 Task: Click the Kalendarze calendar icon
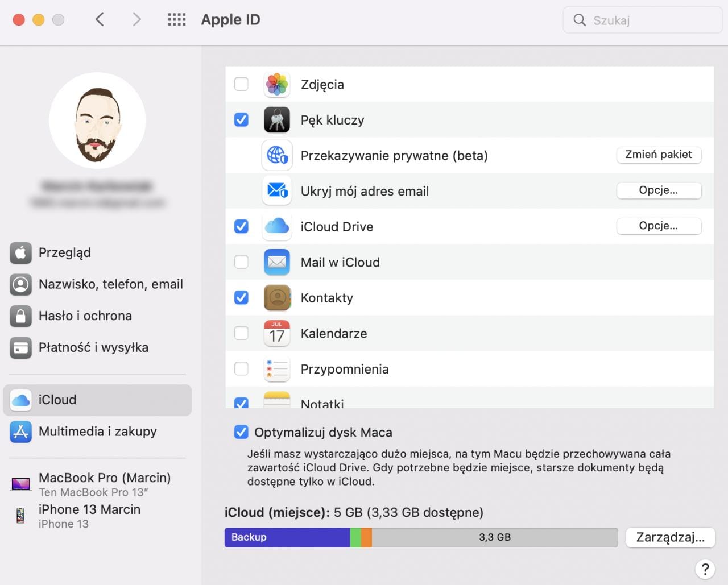277,334
